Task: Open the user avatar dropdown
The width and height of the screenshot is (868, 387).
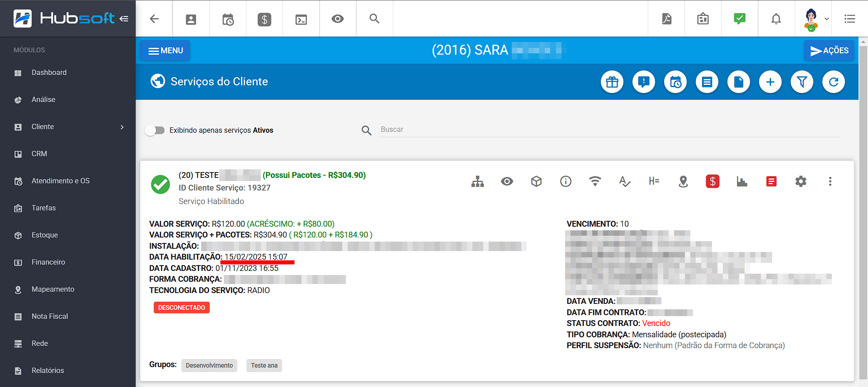Action: [816, 19]
